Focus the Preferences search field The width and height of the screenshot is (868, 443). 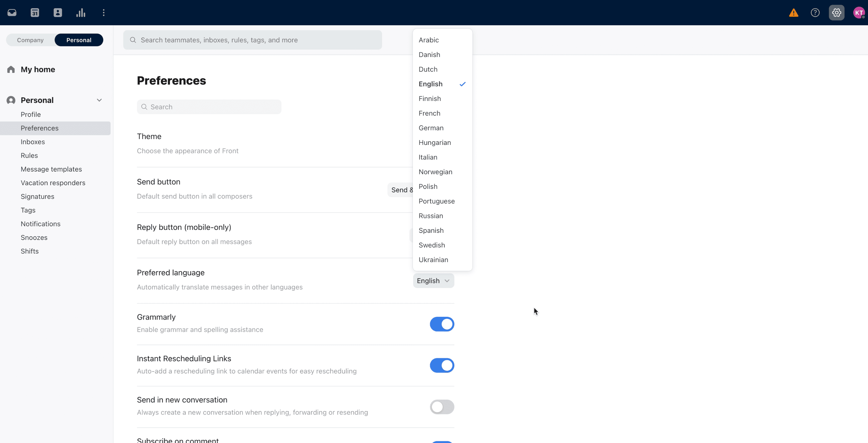tap(209, 107)
